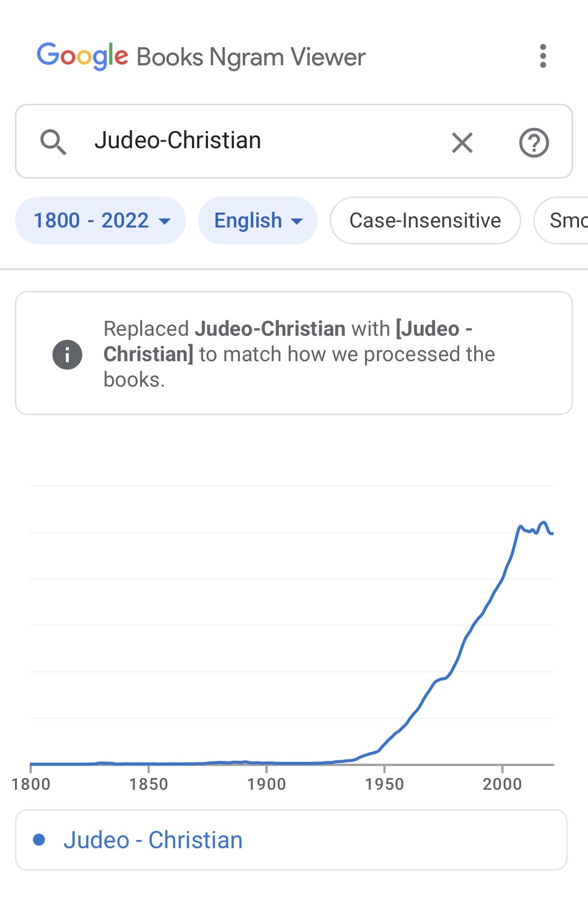Clear the search query with the X
The width and height of the screenshot is (588, 912).
point(462,143)
